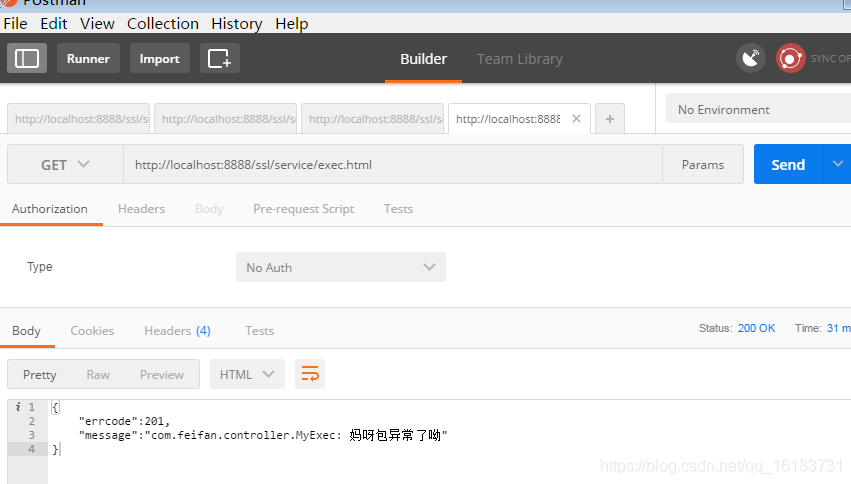Open the No Environment selector
Screen dimensions: 851x484
click(x=758, y=110)
